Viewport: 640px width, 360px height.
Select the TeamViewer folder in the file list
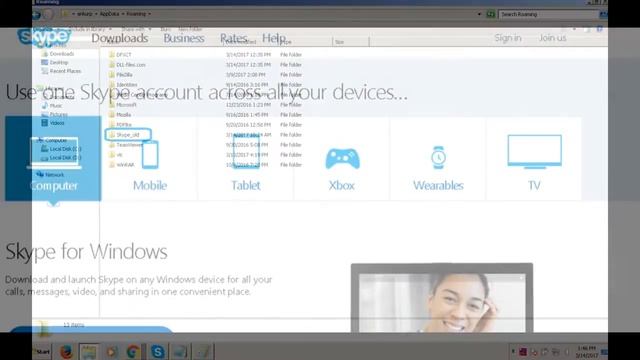[x=129, y=145]
